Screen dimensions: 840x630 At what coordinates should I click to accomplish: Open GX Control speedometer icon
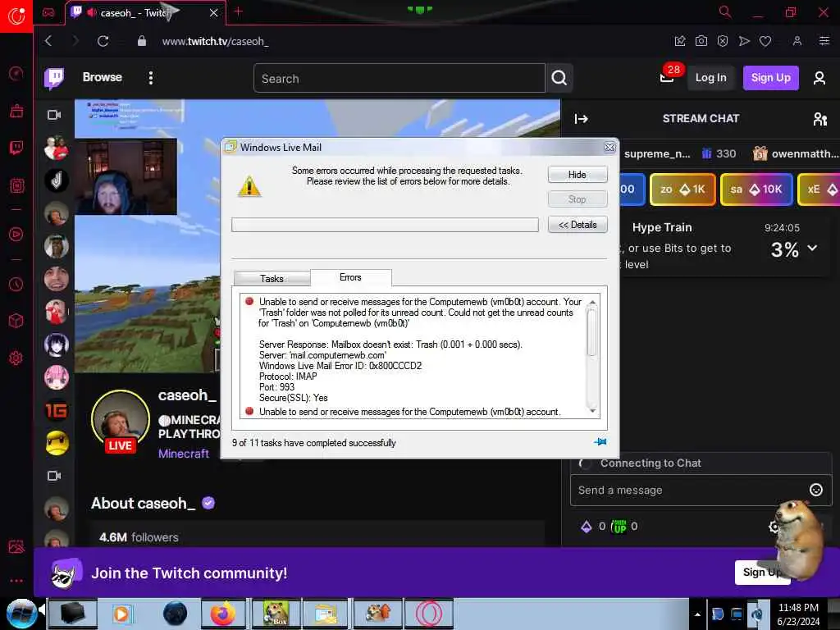coord(16,73)
